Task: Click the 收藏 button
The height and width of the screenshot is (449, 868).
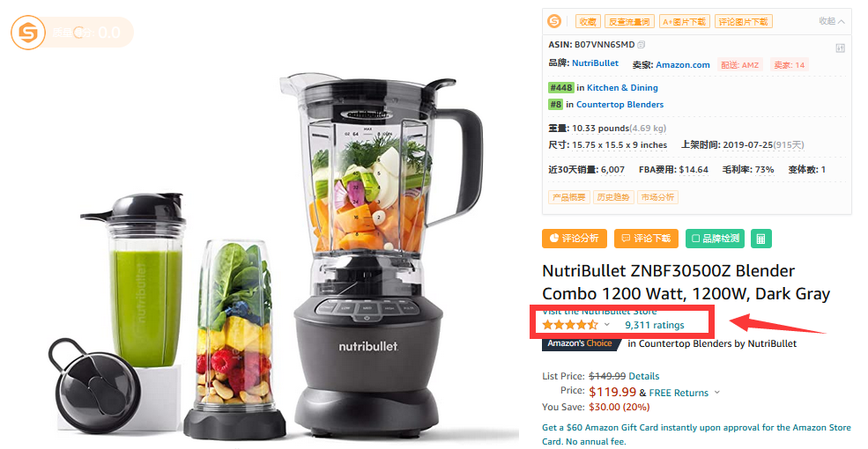Action: click(588, 21)
